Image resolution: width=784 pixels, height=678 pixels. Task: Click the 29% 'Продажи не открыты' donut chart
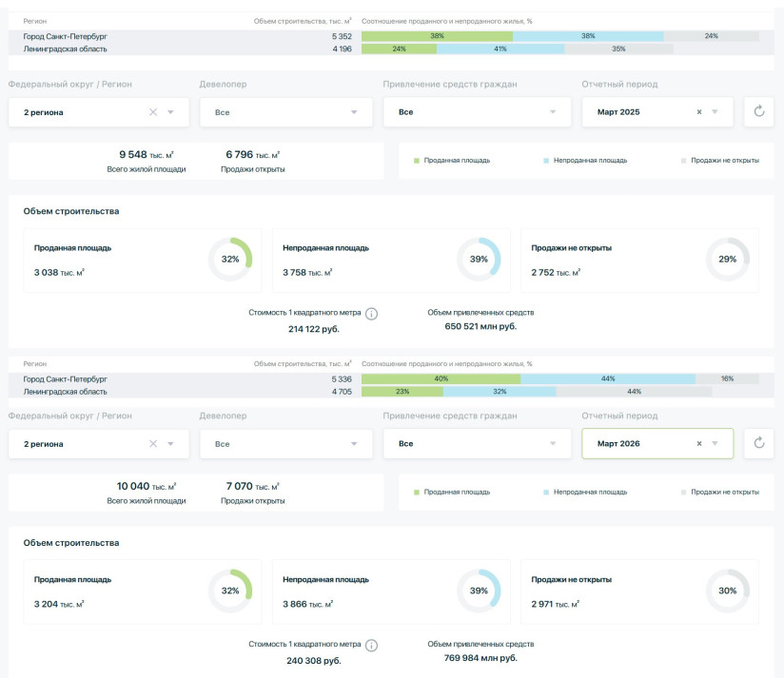[727, 260]
